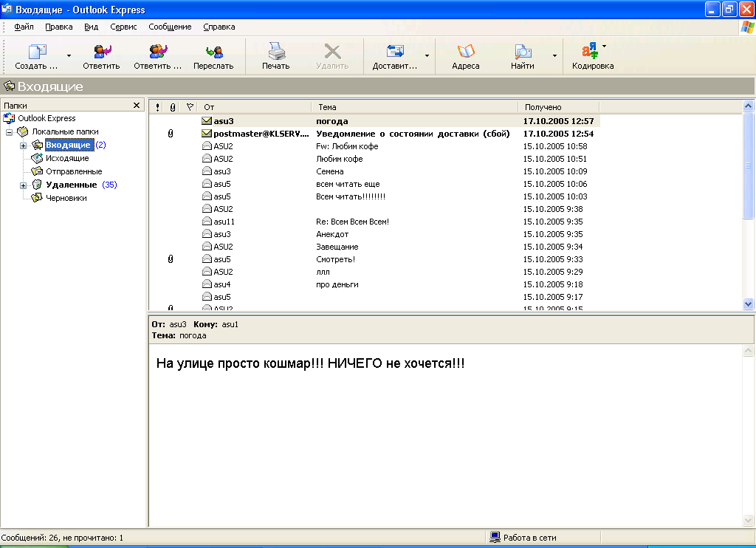
Task: Select the Входящие inbox folder in tree
Action: [68, 145]
